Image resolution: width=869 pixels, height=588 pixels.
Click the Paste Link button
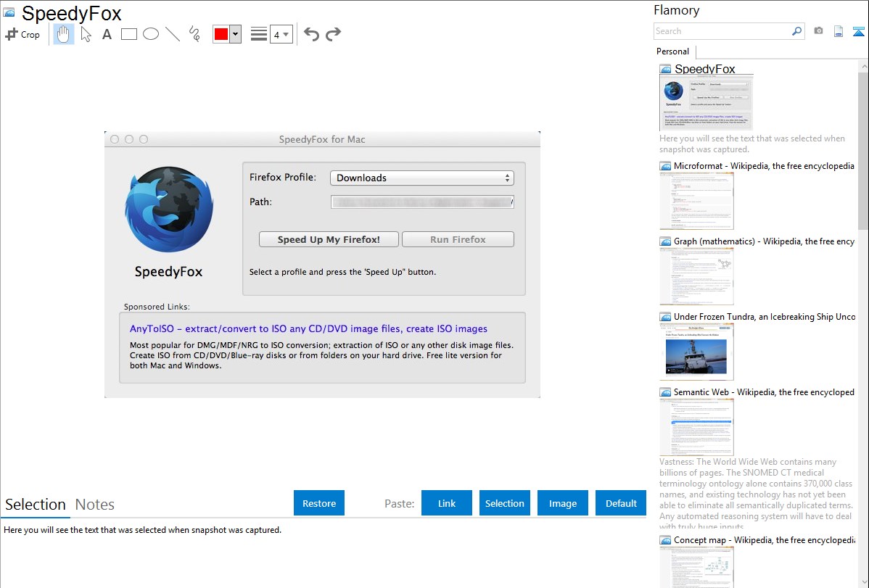point(447,503)
